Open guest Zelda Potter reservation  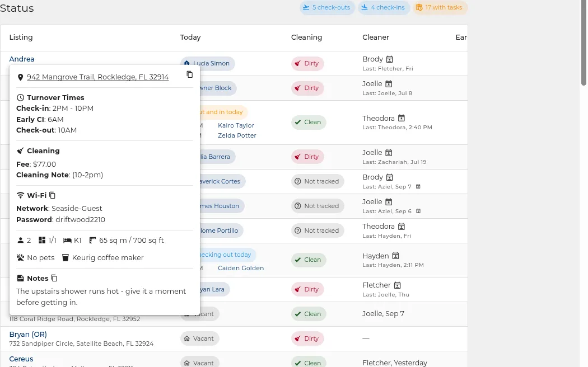point(237,135)
